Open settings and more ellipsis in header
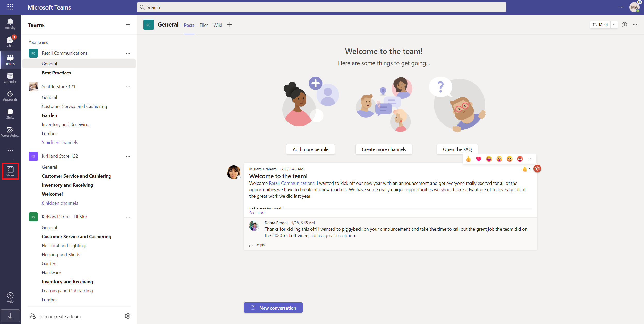This screenshot has height=324, width=644. (622, 7)
